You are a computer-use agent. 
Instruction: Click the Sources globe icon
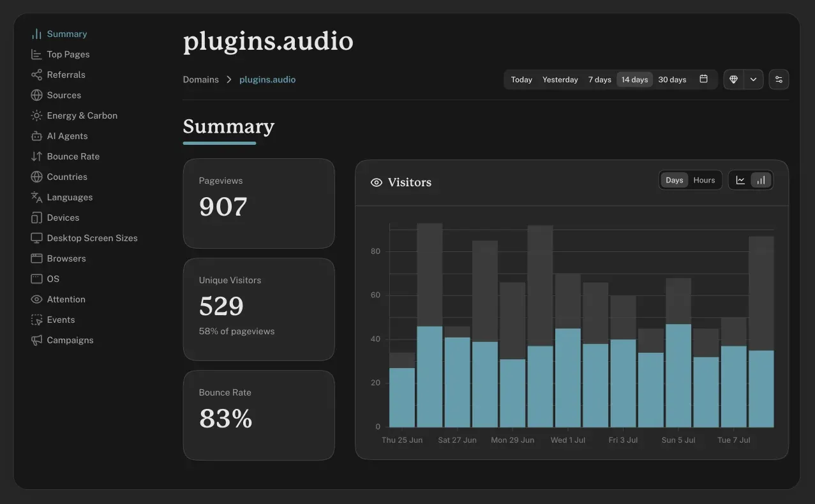click(x=36, y=95)
